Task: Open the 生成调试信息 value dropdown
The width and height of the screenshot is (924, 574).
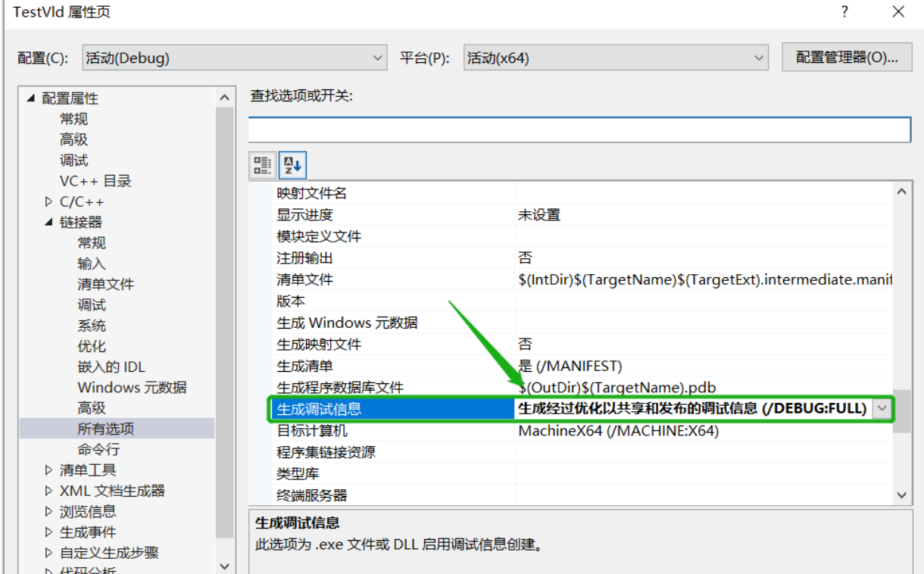Action: click(x=883, y=407)
